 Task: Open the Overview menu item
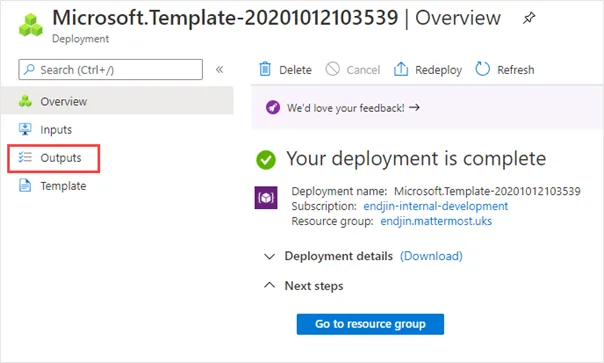(x=117, y=101)
